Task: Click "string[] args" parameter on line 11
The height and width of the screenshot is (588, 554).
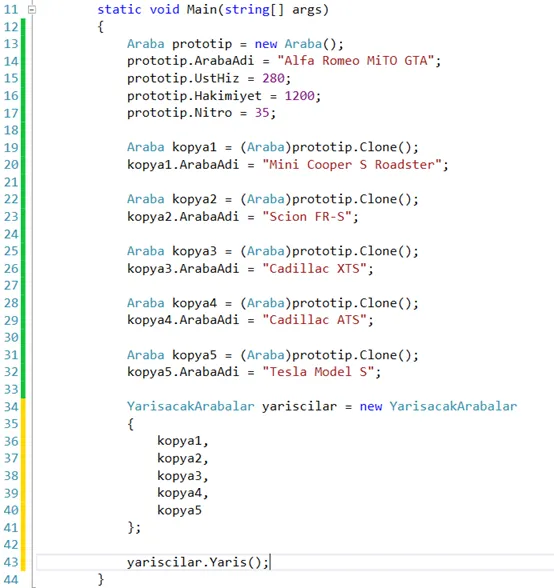Action: [273, 9]
